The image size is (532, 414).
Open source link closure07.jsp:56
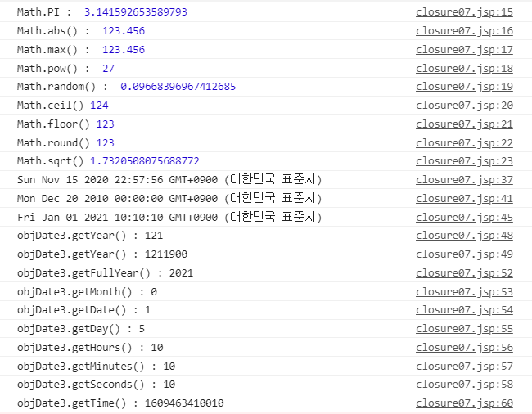[x=464, y=348]
